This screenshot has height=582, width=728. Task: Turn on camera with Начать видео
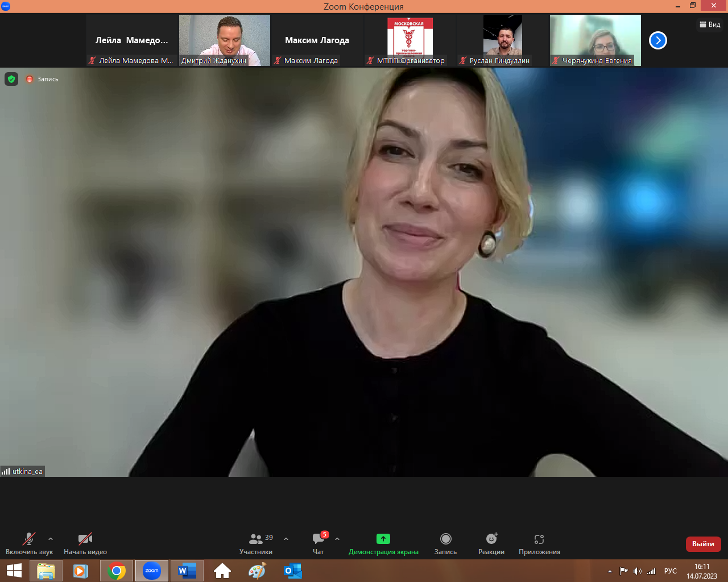click(85, 539)
